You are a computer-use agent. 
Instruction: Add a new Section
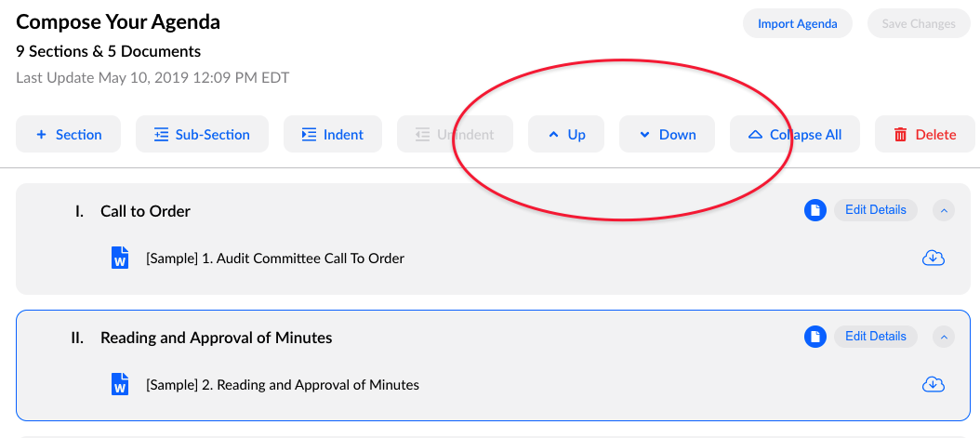click(68, 134)
